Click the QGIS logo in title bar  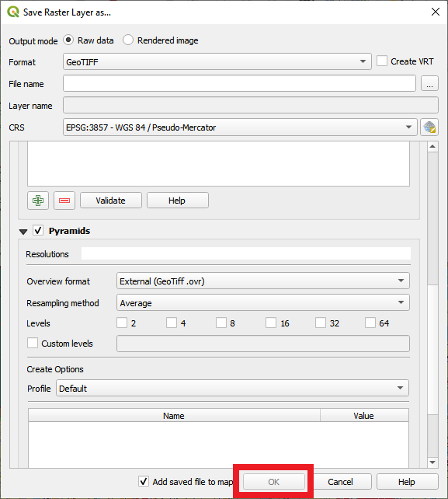[x=13, y=12]
